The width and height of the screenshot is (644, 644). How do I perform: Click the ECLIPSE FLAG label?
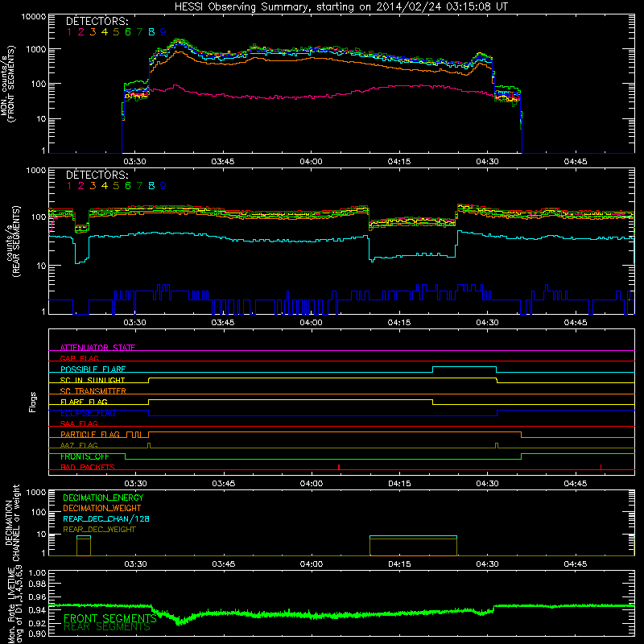point(88,413)
